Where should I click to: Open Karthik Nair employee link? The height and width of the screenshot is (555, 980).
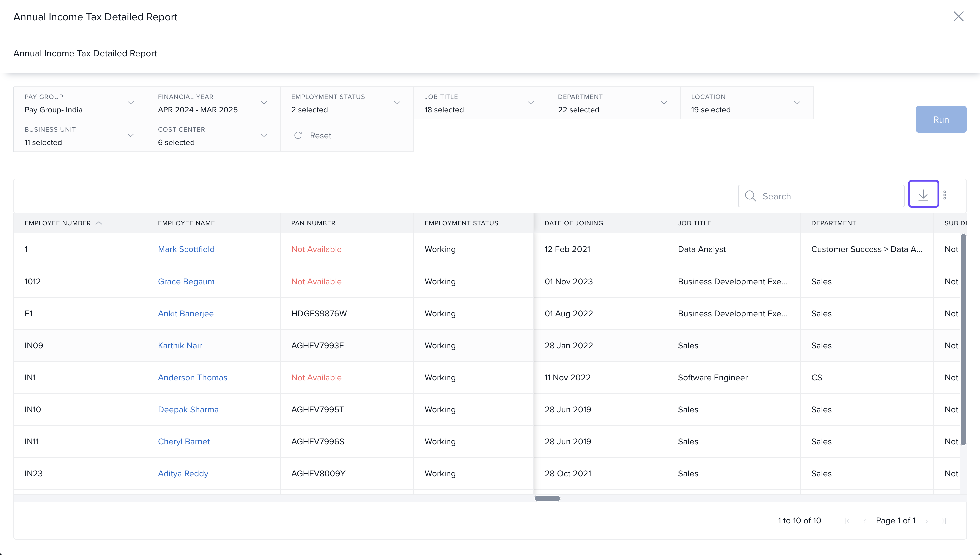(180, 345)
